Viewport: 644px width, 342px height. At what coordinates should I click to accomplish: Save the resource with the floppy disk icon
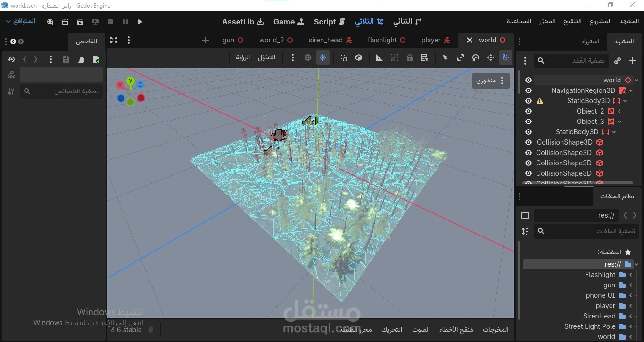tap(66, 59)
